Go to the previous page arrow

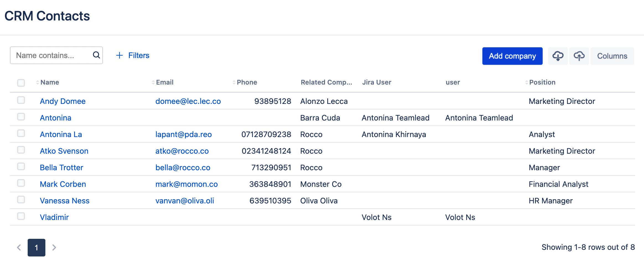pyautogui.click(x=19, y=247)
